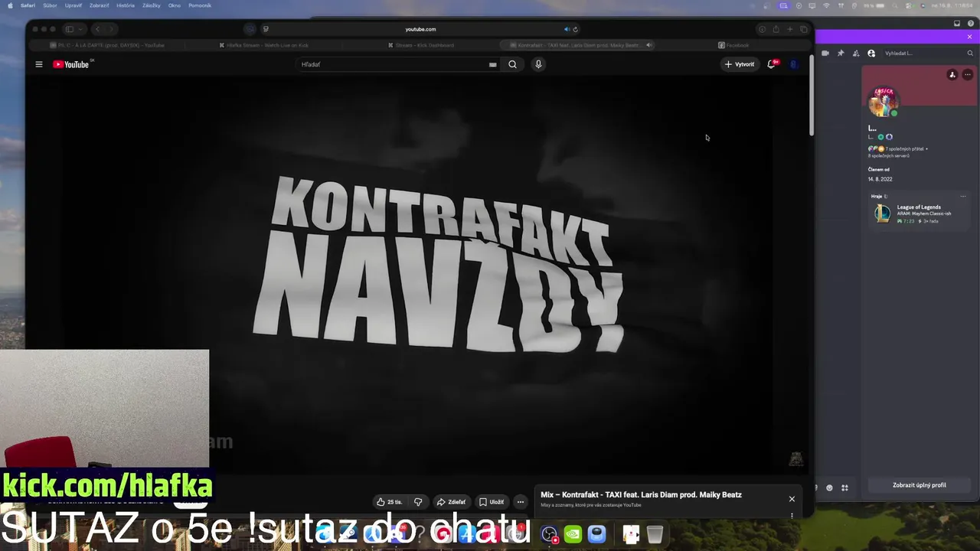980x551 pixels.
Task: Mute the Kontrafakt TAXI tab audio
Action: pos(649,45)
